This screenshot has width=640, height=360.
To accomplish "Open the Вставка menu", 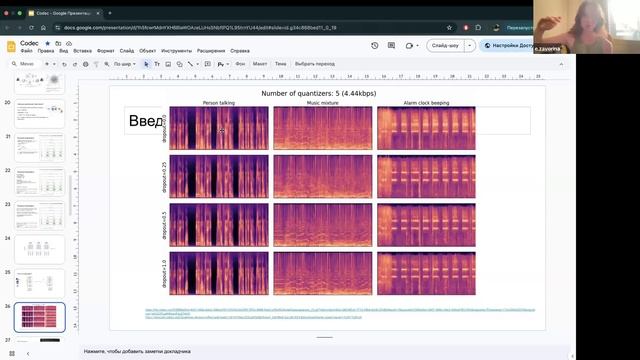I will click(82, 51).
